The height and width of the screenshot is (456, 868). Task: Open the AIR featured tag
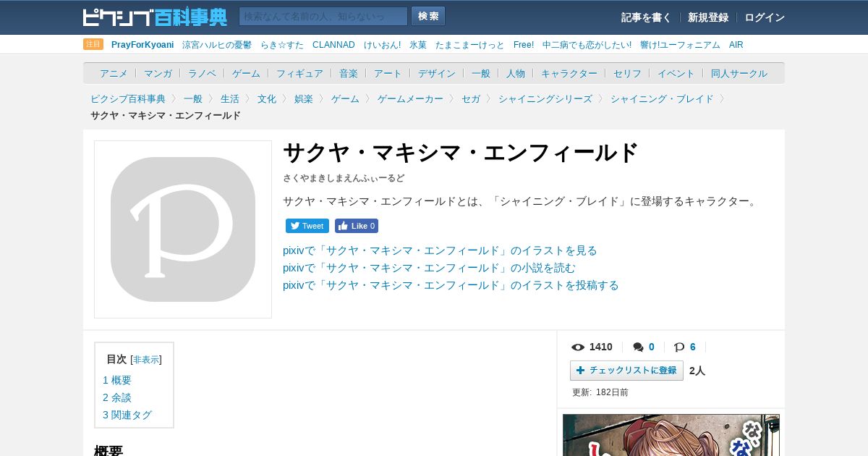pyautogui.click(x=736, y=45)
